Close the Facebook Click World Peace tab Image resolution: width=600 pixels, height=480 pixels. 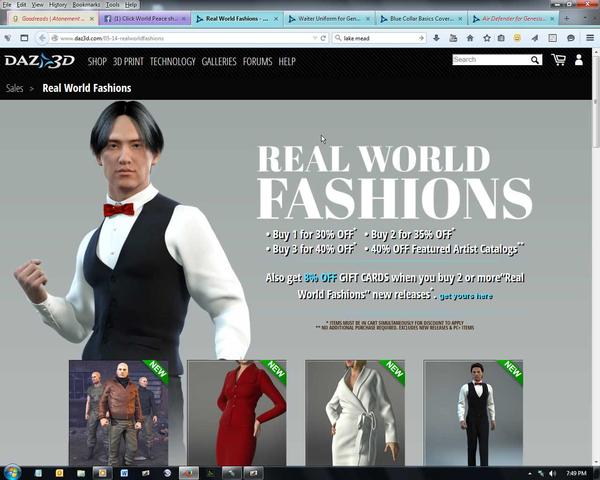[184, 19]
